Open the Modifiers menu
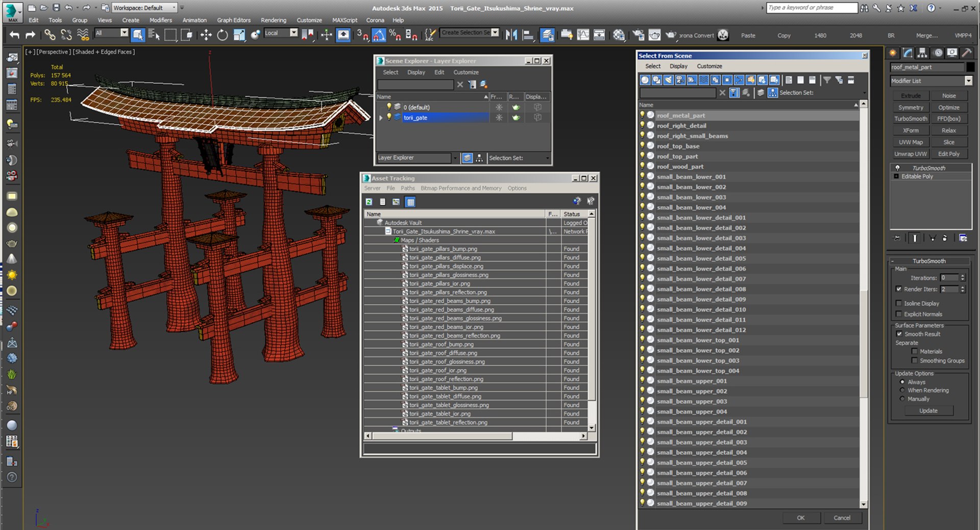Image resolution: width=980 pixels, height=530 pixels. tap(160, 20)
